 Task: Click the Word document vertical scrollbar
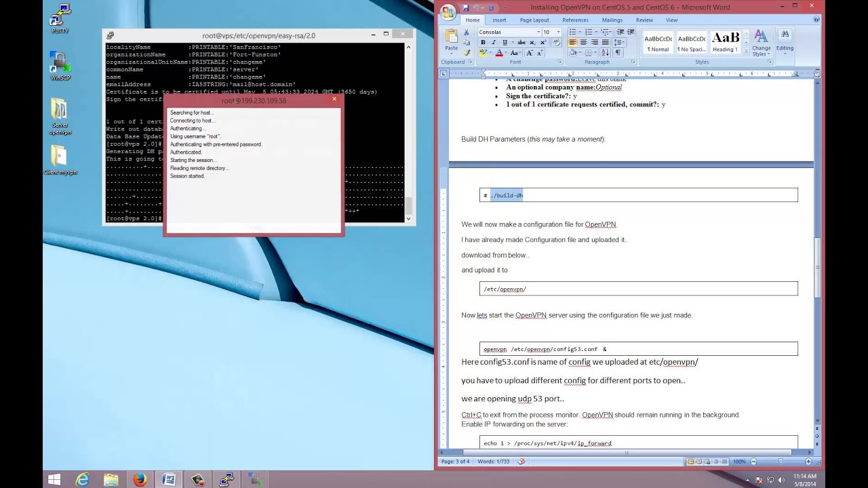click(817, 266)
